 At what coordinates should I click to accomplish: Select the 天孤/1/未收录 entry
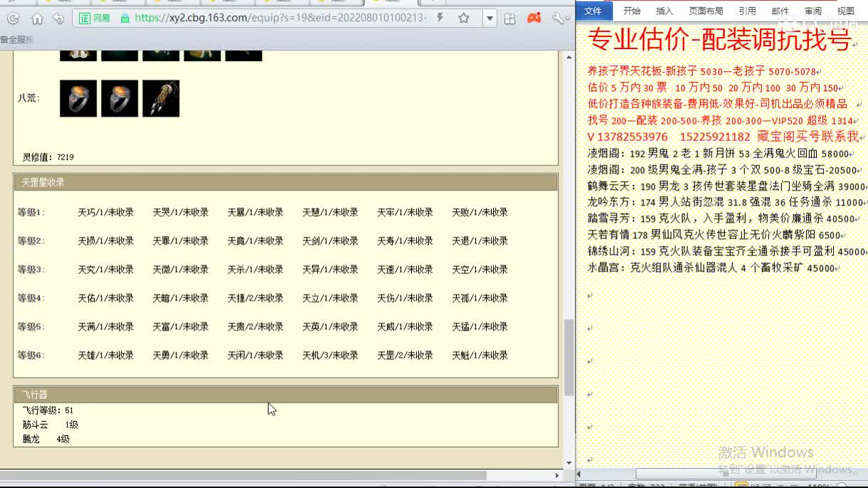coord(480,298)
